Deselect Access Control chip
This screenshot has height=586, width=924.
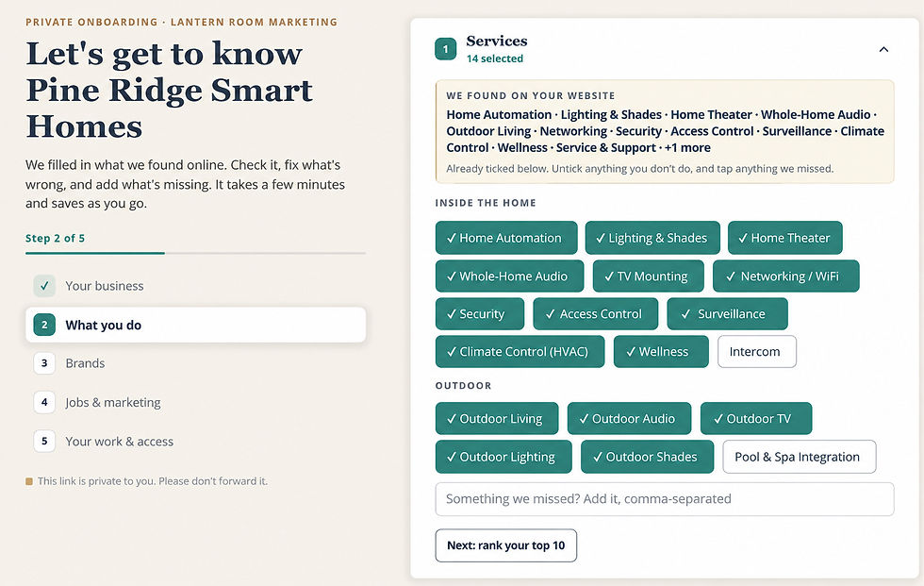click(595, 313)
